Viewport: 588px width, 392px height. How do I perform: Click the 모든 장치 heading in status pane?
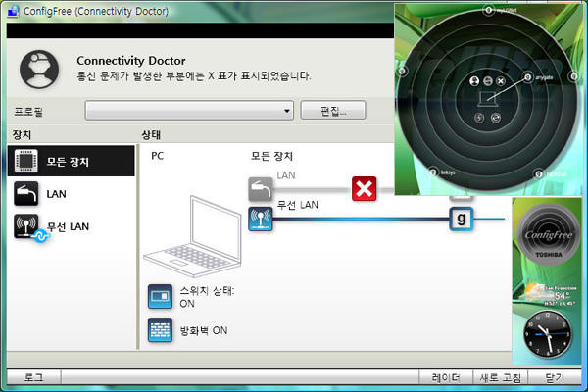[271, 156]
